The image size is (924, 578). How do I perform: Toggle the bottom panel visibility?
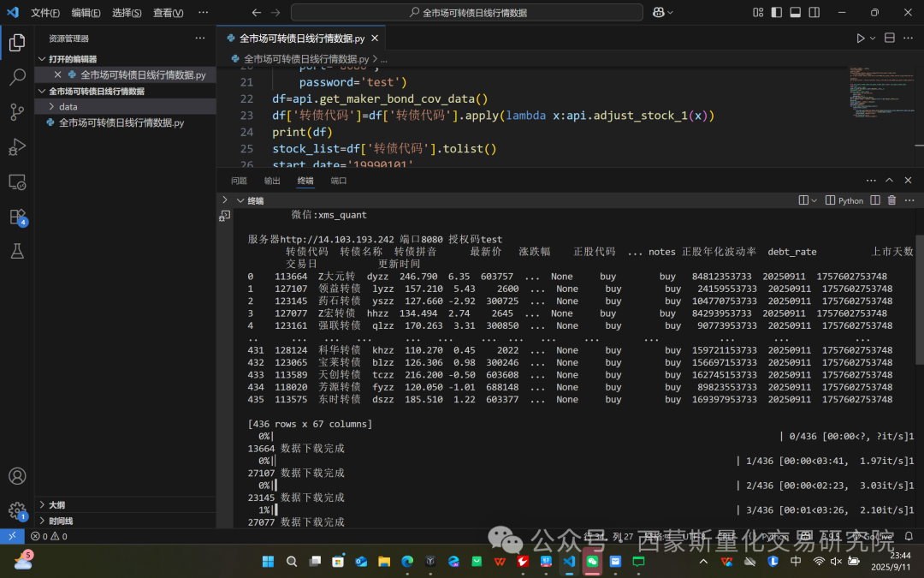(796, 12)
